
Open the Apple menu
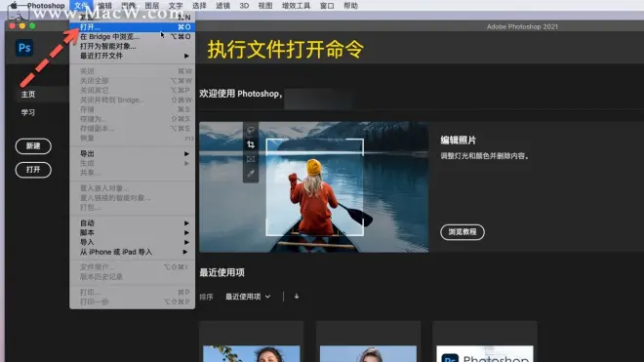(x=14, y=5)
